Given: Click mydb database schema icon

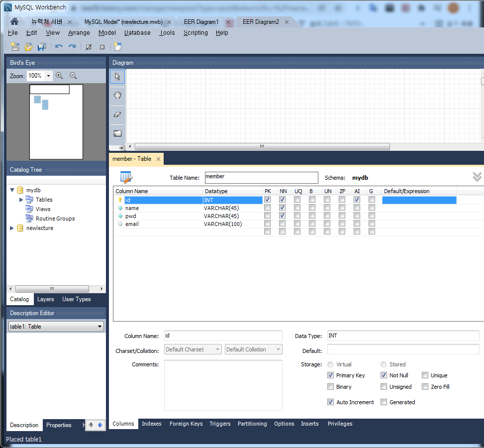Looking at the screenshot, I should tap(20, 190).
